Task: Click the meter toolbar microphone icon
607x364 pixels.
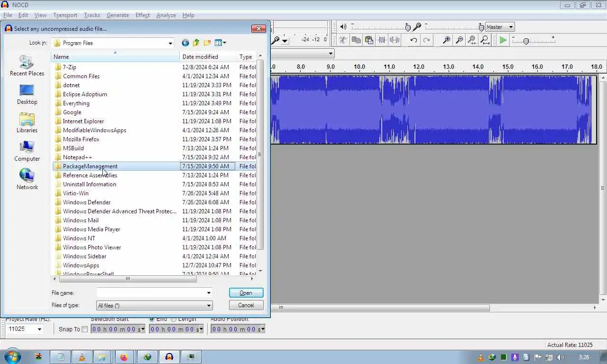Action: 276,41
